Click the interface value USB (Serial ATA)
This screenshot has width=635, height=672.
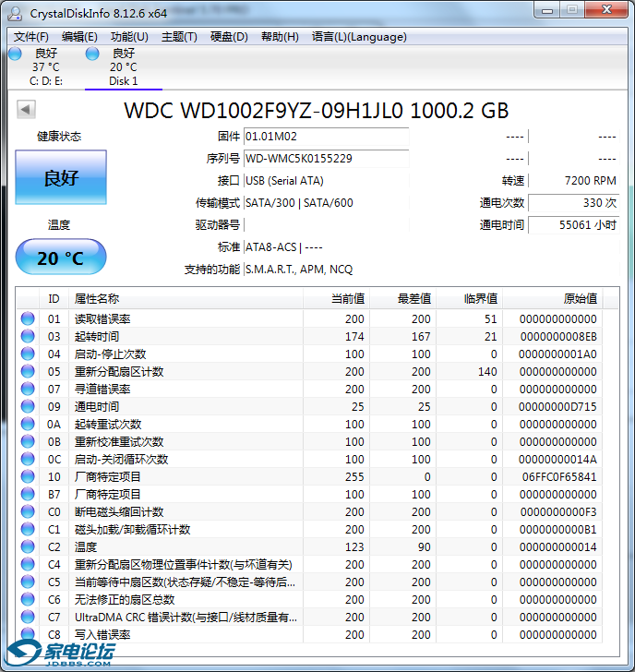point(284,181)
